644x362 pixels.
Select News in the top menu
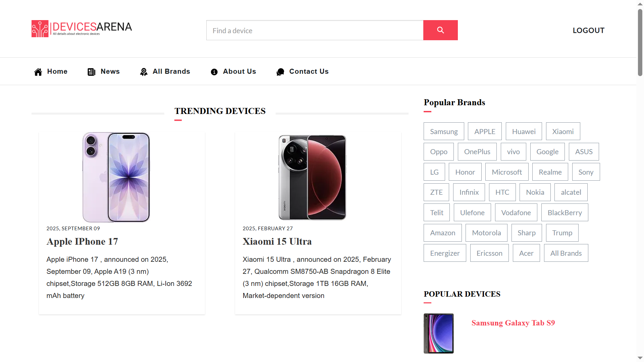pos(110,71)
